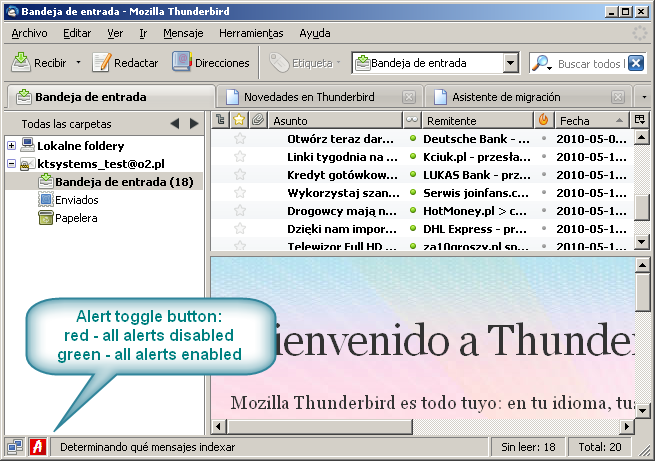Toggle the red alert A button
The height and width of the screenshot is (461, 655).
pyautogui.click(x=38, y=447)
